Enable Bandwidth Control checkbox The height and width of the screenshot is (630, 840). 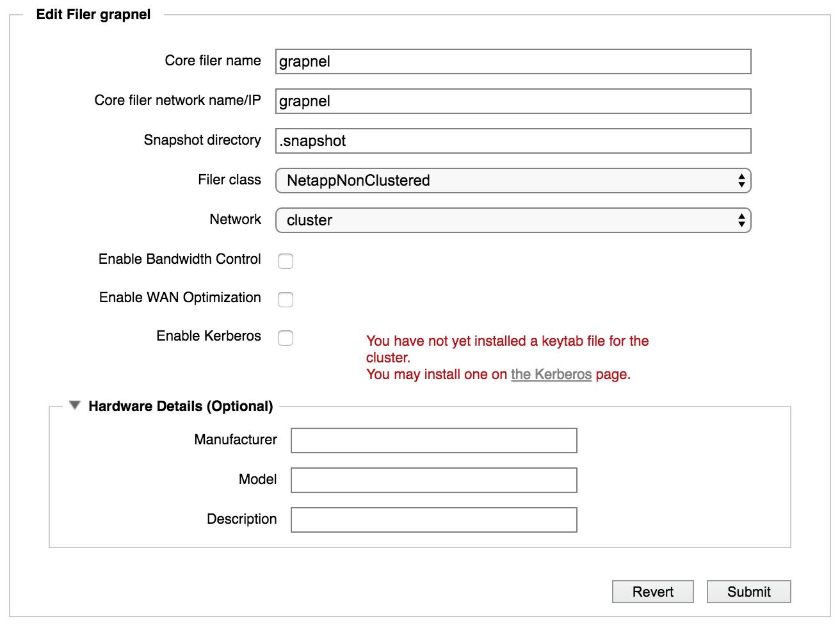point(286,261)
